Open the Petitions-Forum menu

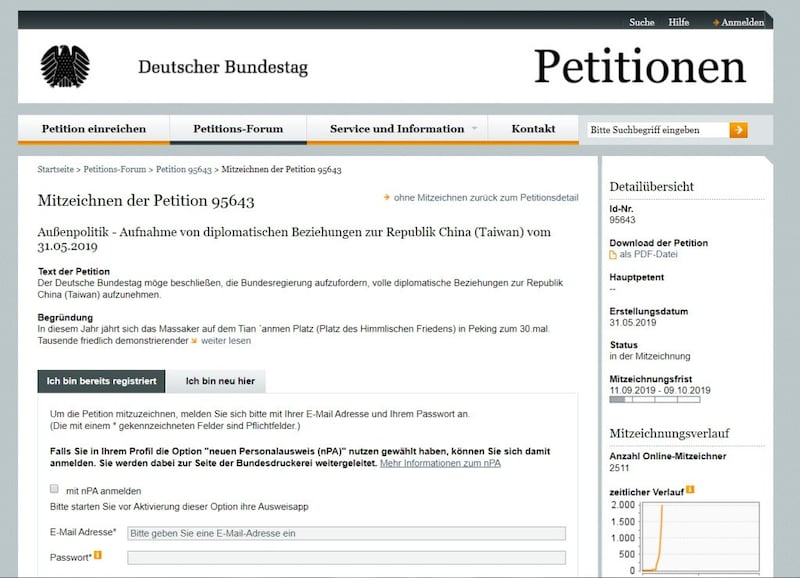[238, 129]
